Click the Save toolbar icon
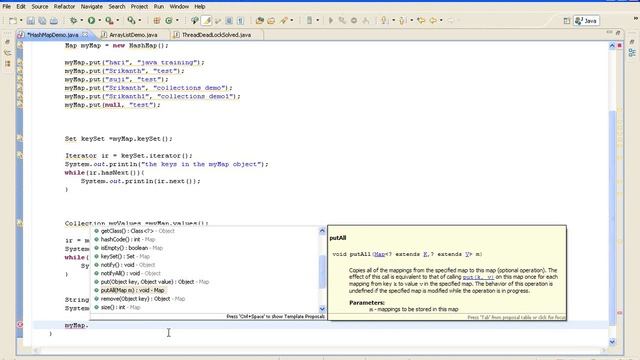Viewport: 640px width, 360px height. [x=31, y=20]
